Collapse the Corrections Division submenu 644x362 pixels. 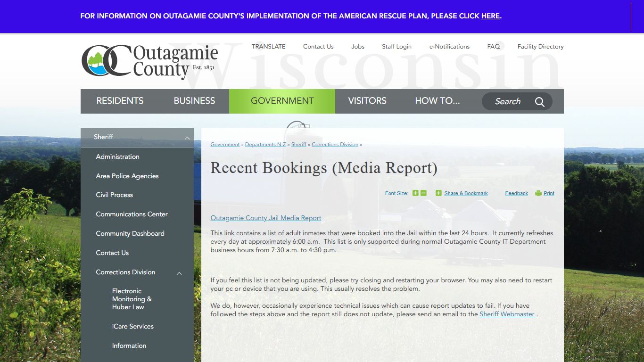[x=179, y=273]
